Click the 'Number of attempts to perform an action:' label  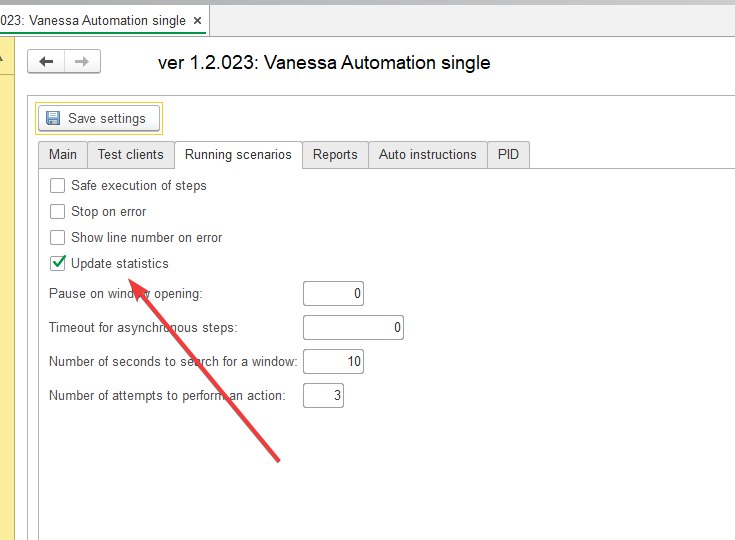pyautogui.click(x=167, y=396)
